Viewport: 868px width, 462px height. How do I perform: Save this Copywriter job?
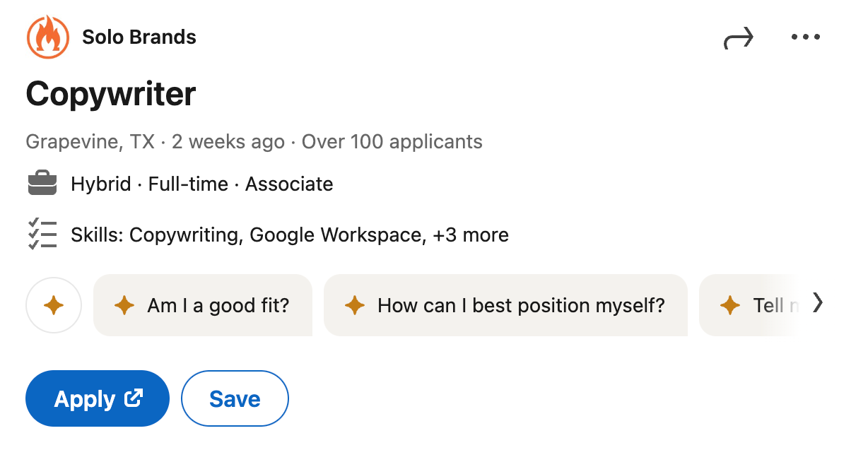click(x=235, y=398)
